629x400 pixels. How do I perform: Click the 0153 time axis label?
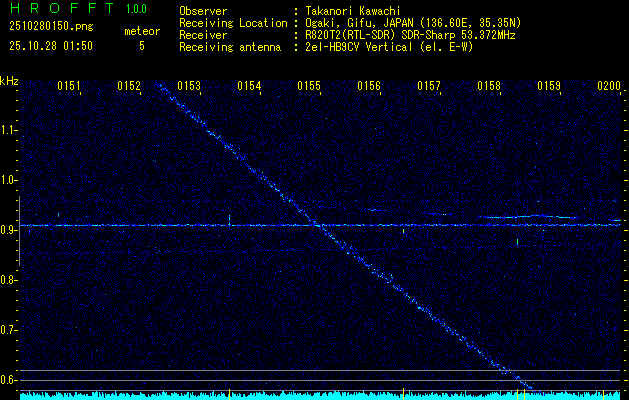click(189, 86)
